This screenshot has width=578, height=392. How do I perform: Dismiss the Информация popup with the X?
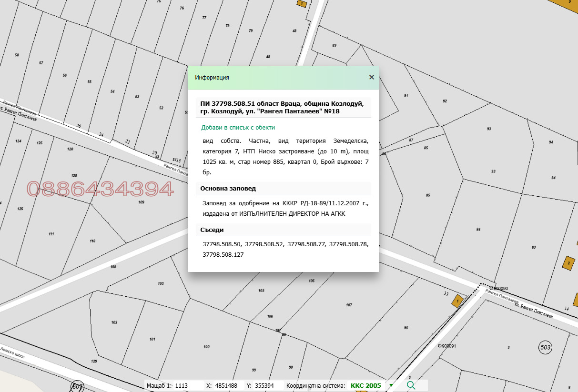tap(372, 77)
